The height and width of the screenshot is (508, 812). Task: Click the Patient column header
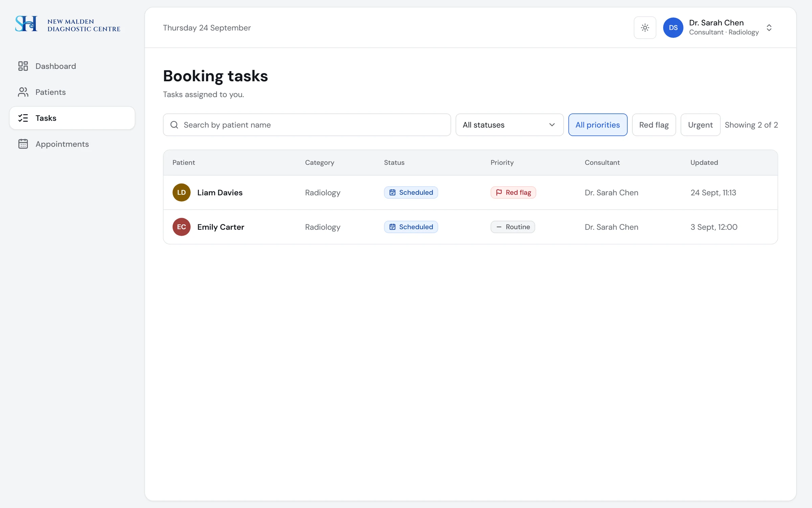coord(184,163)
